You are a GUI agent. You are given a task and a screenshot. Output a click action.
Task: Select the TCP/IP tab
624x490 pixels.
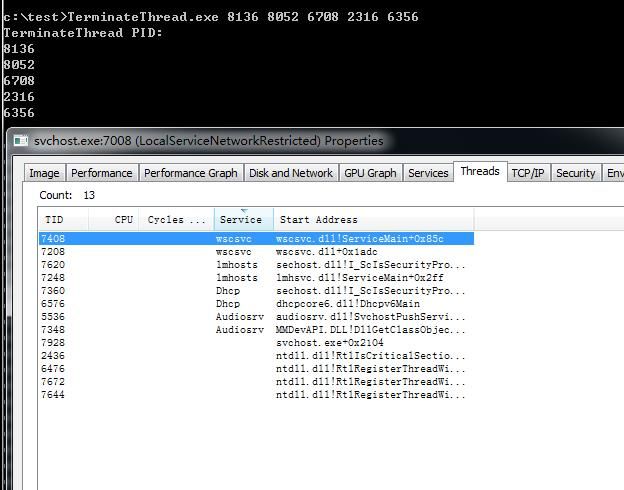528,173
